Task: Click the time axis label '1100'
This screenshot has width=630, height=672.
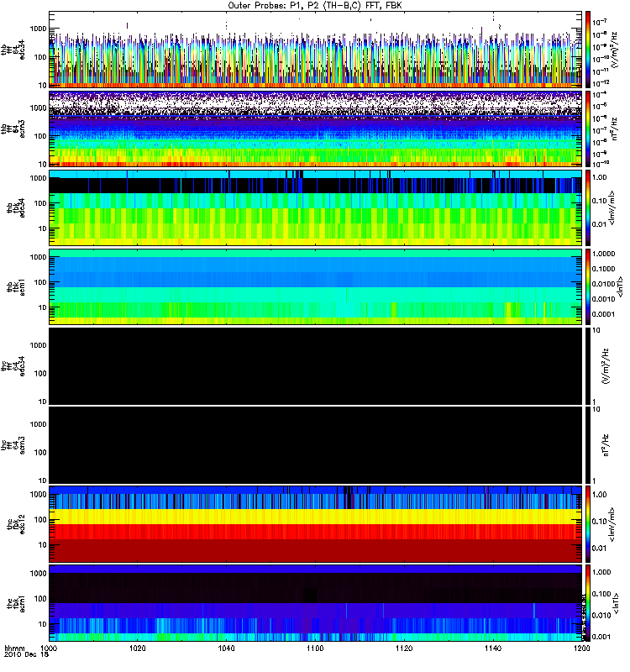Action: [315, 648]
